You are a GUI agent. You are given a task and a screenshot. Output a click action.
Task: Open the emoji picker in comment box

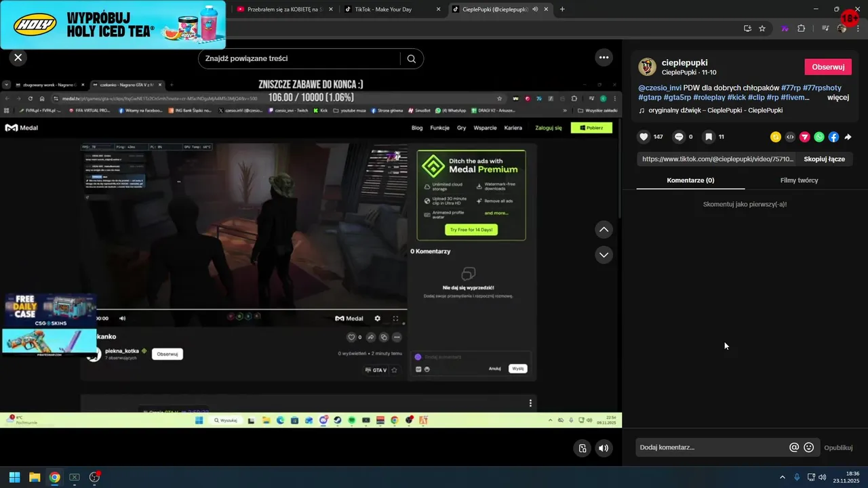(808, 447)
